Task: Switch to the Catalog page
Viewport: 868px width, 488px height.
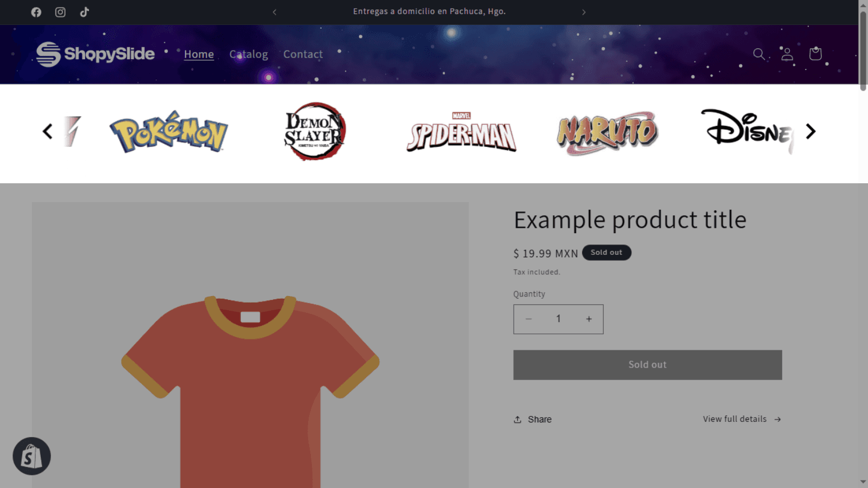Action: tap(248, 54)
